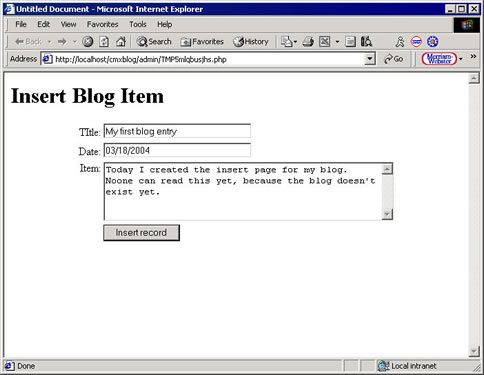Click the page scrollbar down arrow

(x=474, y=351)
